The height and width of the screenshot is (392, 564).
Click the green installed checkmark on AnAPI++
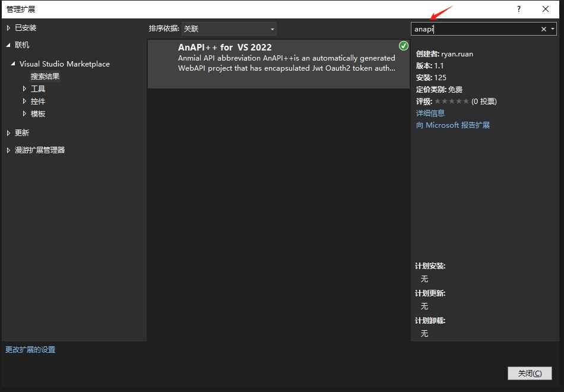(x=404, y=46)
